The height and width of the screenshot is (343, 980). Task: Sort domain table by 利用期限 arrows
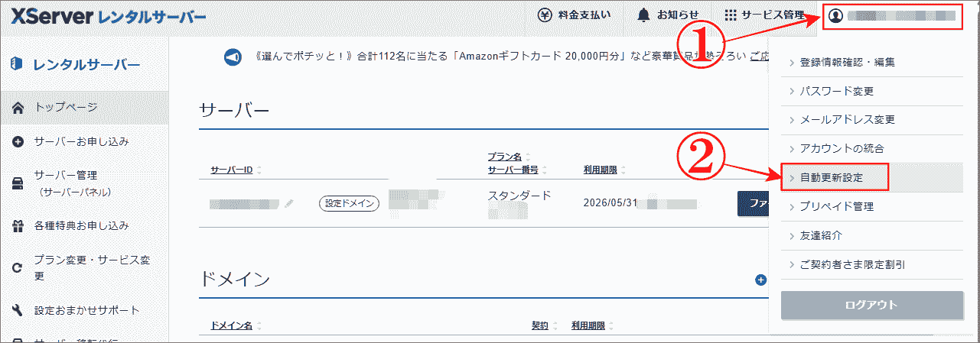(612, 326)
